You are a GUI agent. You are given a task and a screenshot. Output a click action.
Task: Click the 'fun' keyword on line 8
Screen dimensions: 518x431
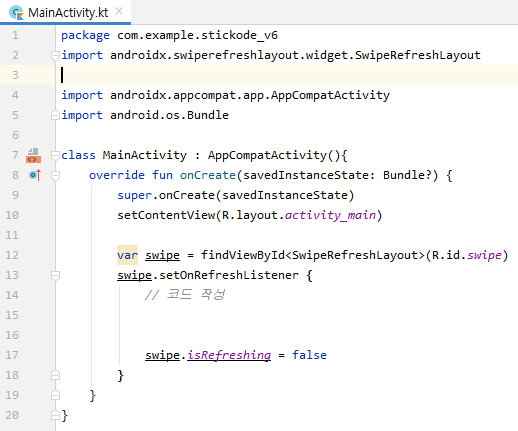tap(162, 175)
